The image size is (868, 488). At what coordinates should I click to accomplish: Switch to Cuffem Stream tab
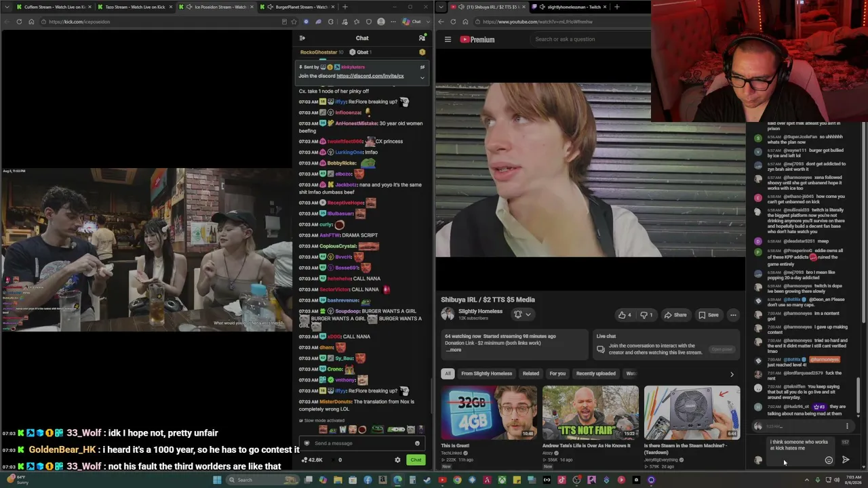(54, 7)
